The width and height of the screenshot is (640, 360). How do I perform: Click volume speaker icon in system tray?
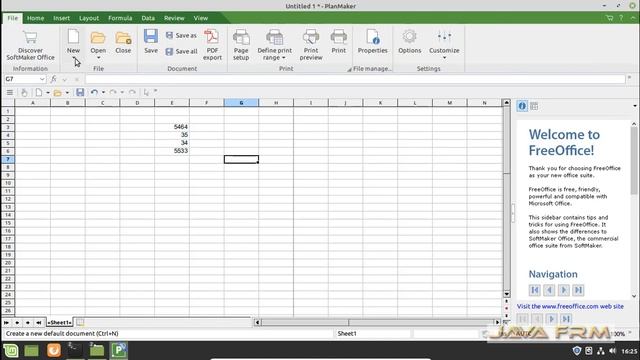click(612, 351)
